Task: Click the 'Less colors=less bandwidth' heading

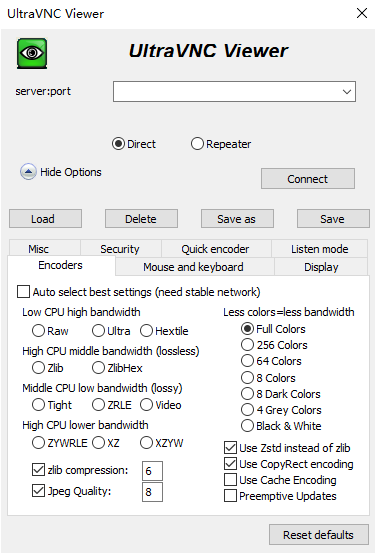Action: coord(289,312)
